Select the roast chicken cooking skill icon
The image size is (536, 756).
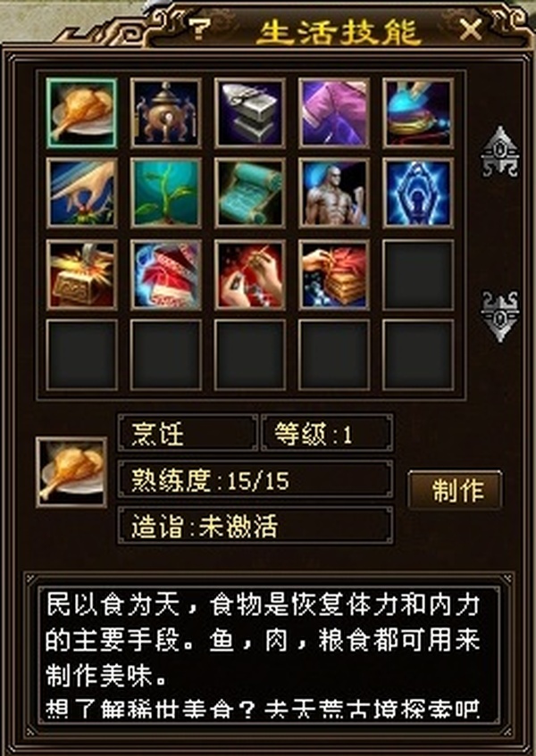81,112
